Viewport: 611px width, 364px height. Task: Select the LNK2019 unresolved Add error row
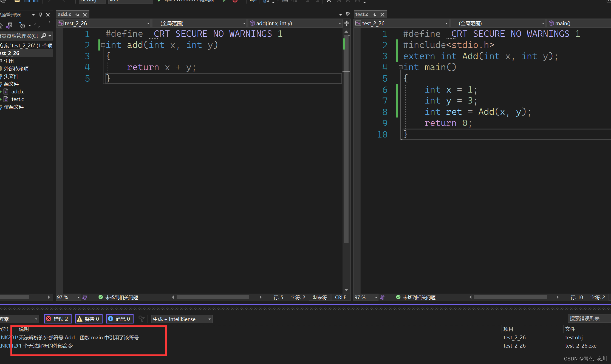(x=305, y=338)
